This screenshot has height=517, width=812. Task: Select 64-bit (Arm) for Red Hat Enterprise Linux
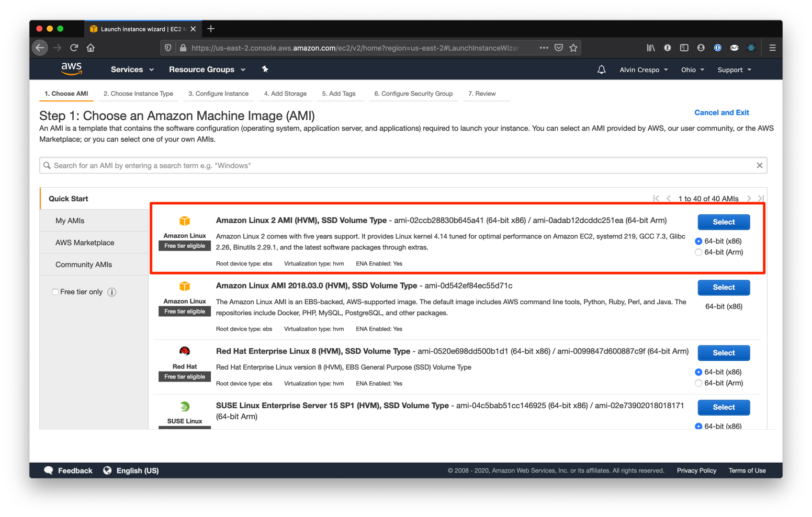coord(698,383)
